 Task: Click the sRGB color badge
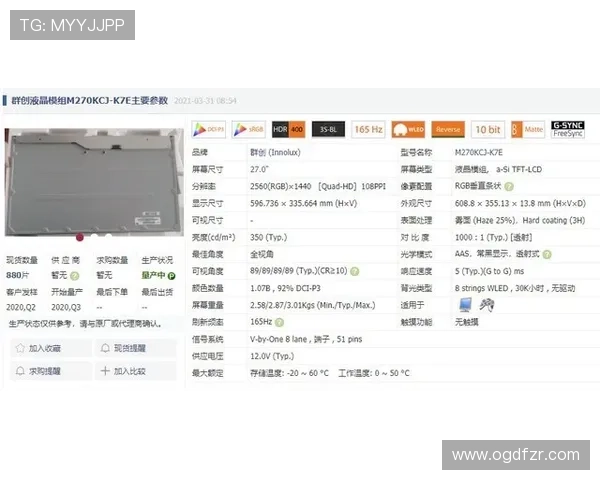coord(248,129)
